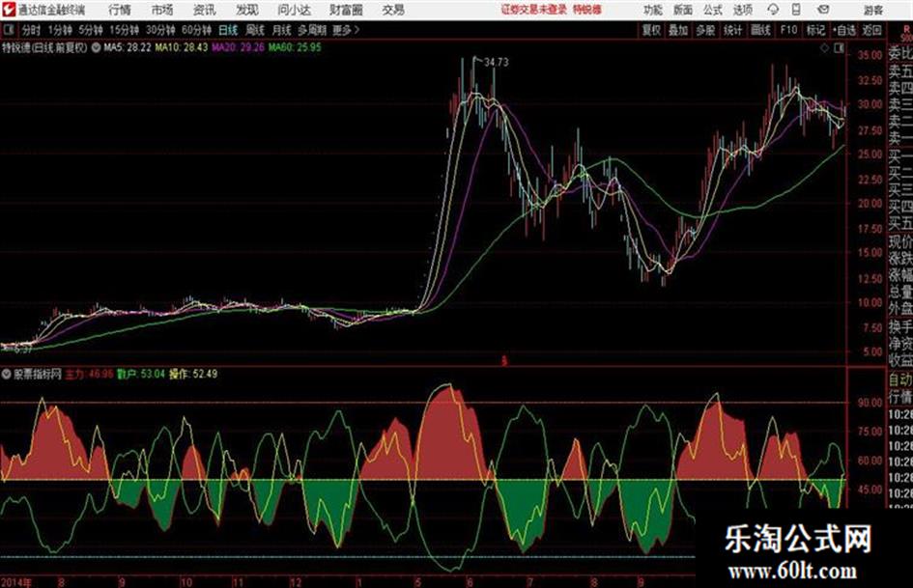Open the 资讯 menu
913x588 pixels.
[x=204, y=10]
